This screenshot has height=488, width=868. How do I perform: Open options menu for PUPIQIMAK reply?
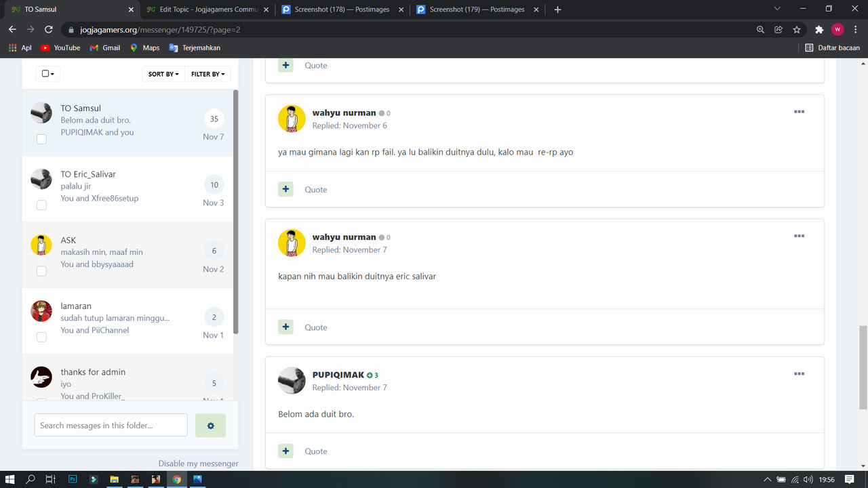[799, 373]
